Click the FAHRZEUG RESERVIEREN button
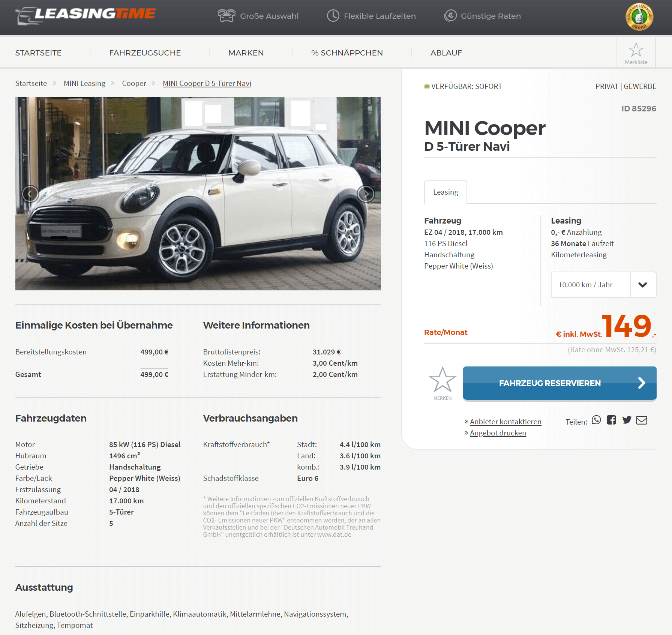Screen dimensions: 672x635 tap(559, 383)
